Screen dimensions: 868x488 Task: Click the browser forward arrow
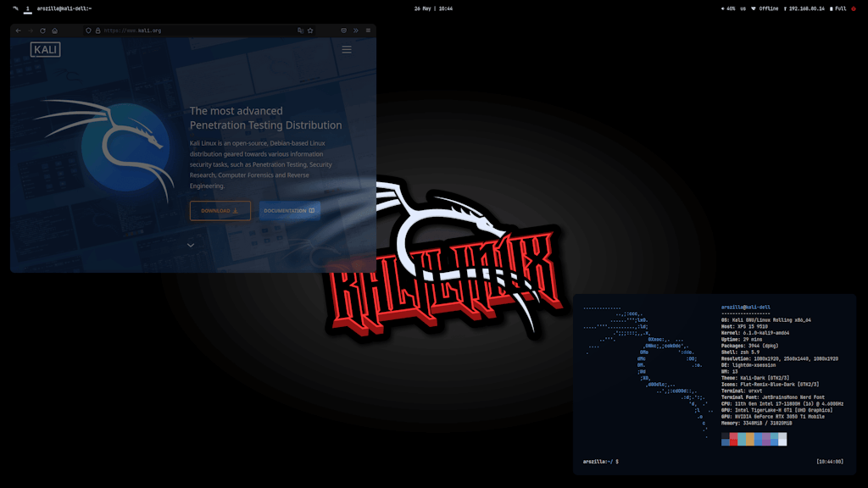(31, 31)
